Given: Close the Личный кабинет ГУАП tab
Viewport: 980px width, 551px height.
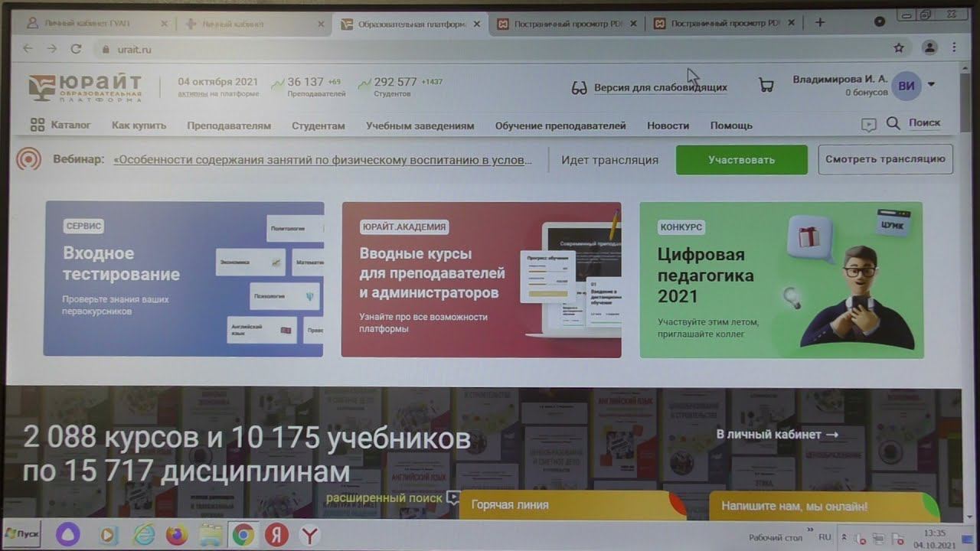Looking at the screenshot, I should 164,24.
